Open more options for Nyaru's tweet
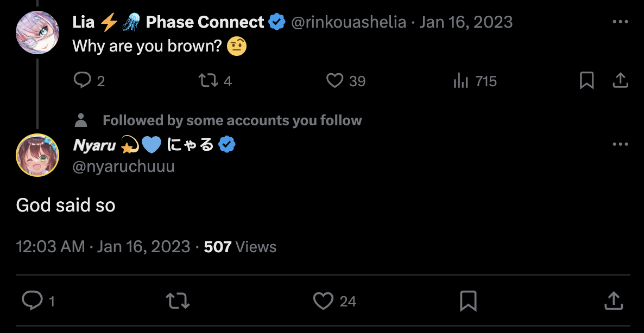The image size is (644, 333). pyautogui.click(x=620, y=144)
